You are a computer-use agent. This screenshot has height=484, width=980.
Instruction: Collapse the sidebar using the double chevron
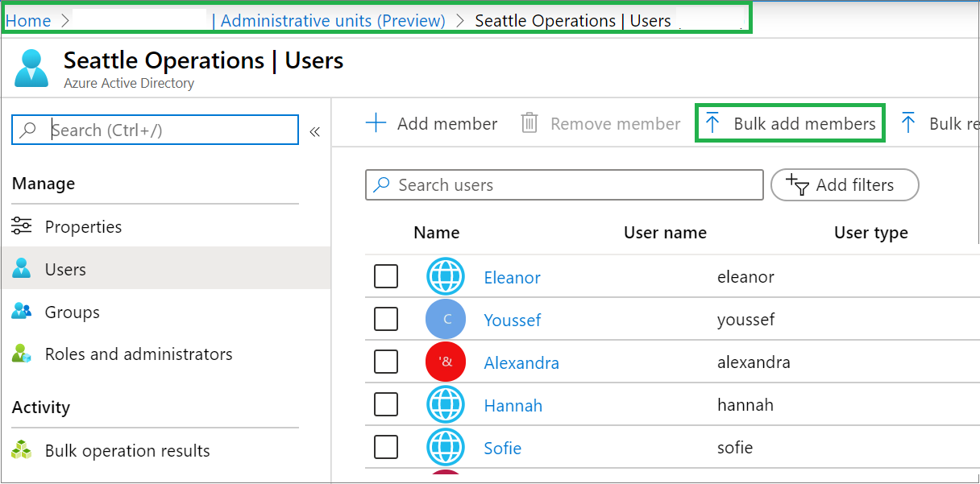(315, 131)
